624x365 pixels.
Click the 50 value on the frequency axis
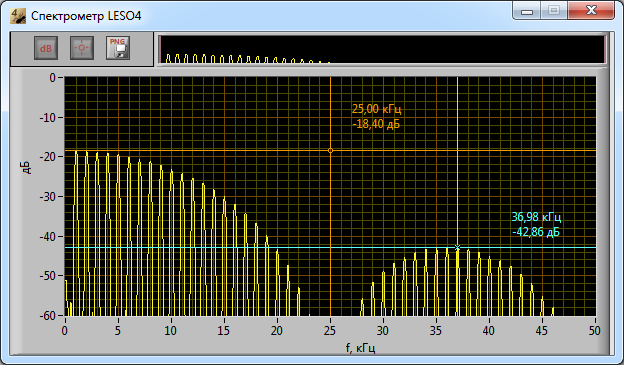pyautogui.click(x=595, y=330)
